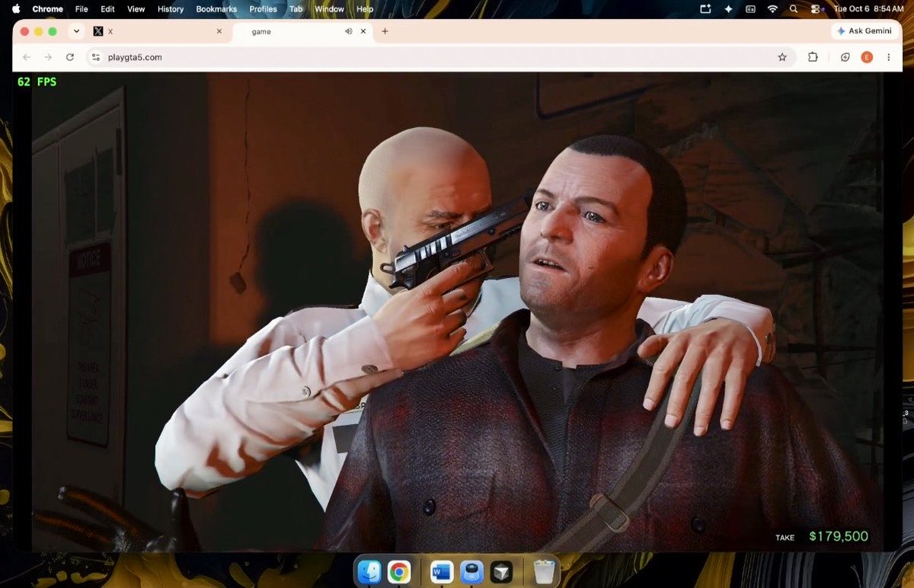Select the game tab
The height and width of the screenshot is (588, 914).
coord(302,31)
